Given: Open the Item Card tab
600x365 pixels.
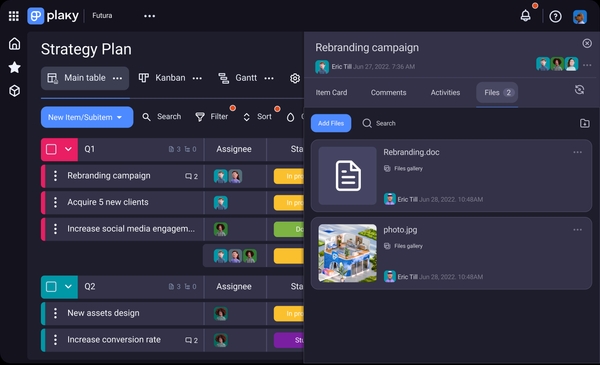Looking at the screenshot, I should [x=331, y=93].
